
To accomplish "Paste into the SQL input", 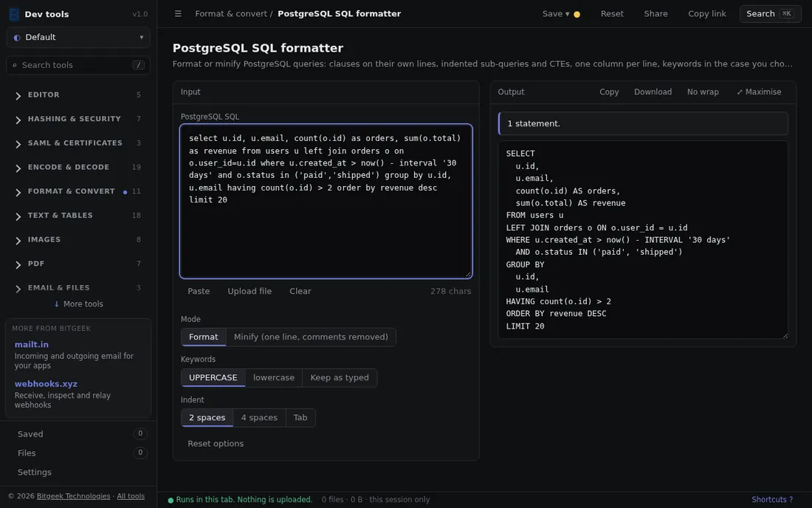I will [199, 291].
